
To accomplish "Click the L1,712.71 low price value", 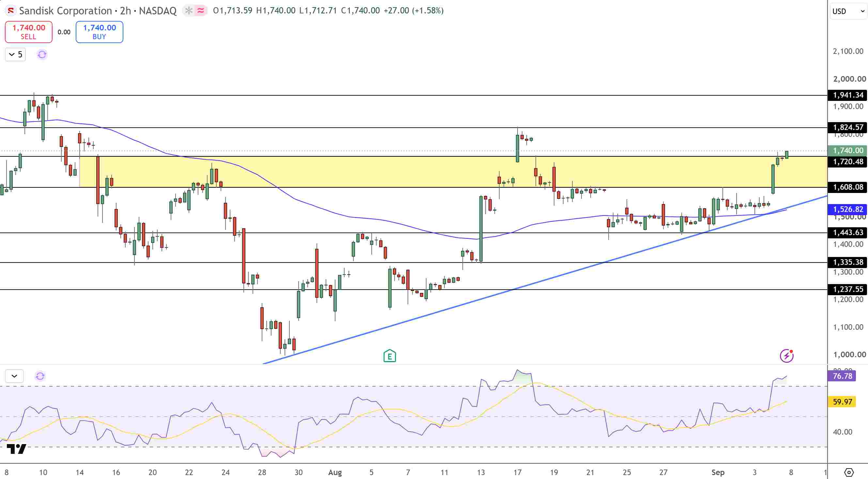I will (318, 11).
